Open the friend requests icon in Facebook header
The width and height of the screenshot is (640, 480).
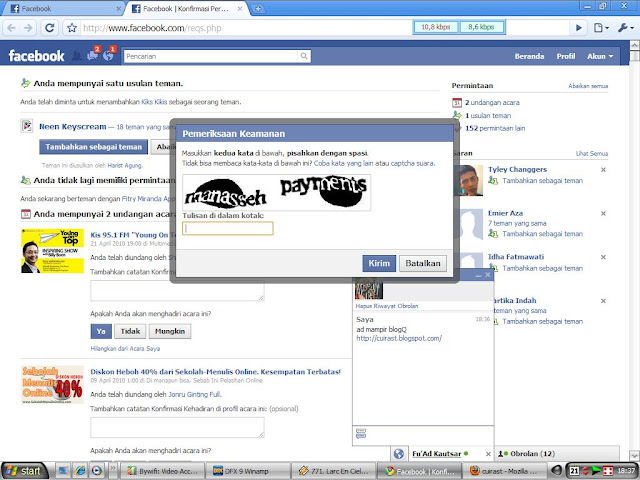[76, 56]
